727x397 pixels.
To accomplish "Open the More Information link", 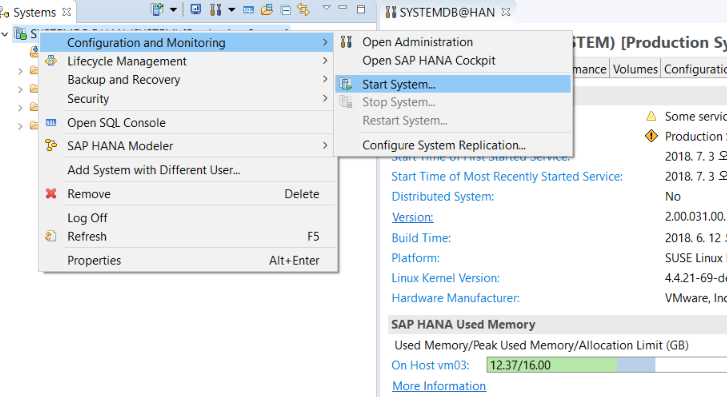I will click(439, 386).
